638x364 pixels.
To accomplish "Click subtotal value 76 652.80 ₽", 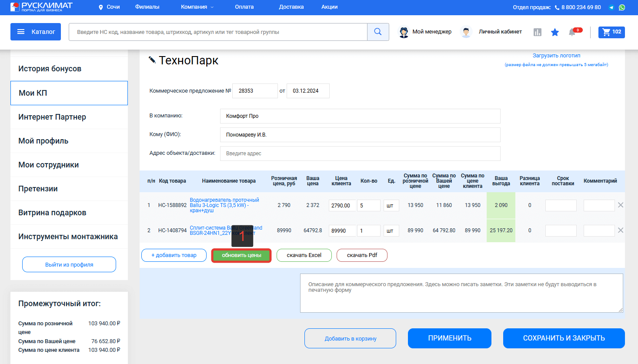I will pos(106,341).
